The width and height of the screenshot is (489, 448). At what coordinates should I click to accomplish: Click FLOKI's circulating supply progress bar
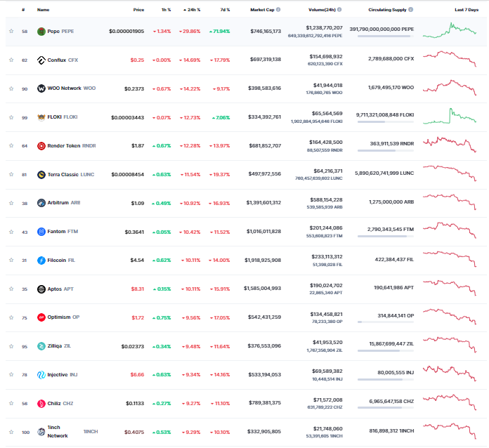click(386, 122)
